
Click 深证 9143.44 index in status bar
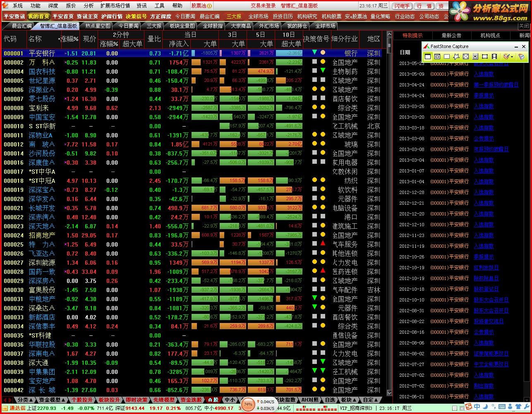pyautogui.click(x=129, y=408)
